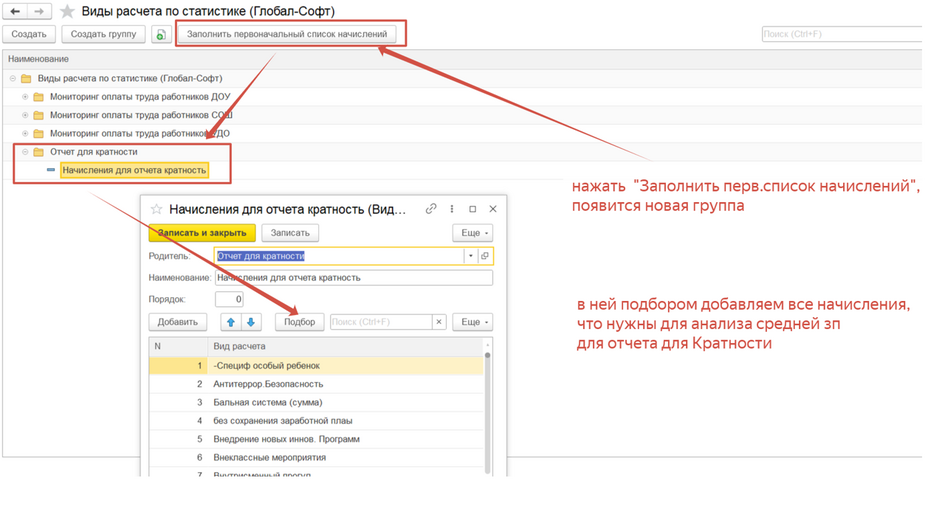Collapse the Отчет для кратности group
Image resolution: width=925 pixels, height=506 pixels.
click(25, 152)
